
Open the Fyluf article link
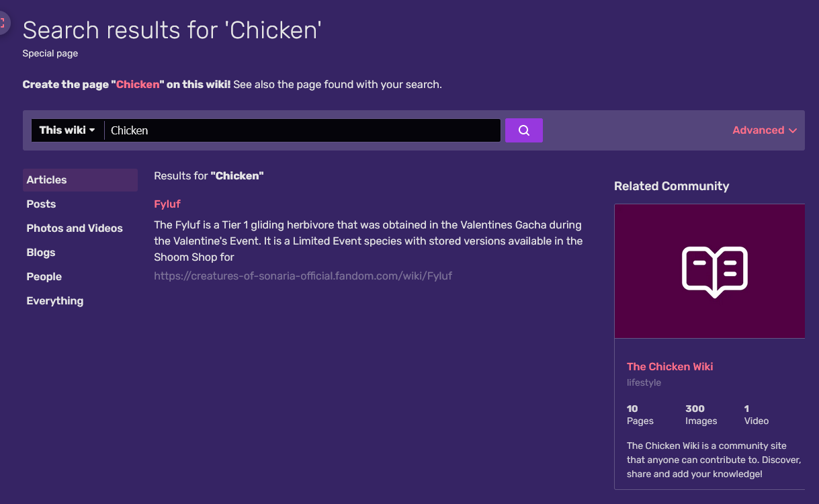(x=167, y=204)
